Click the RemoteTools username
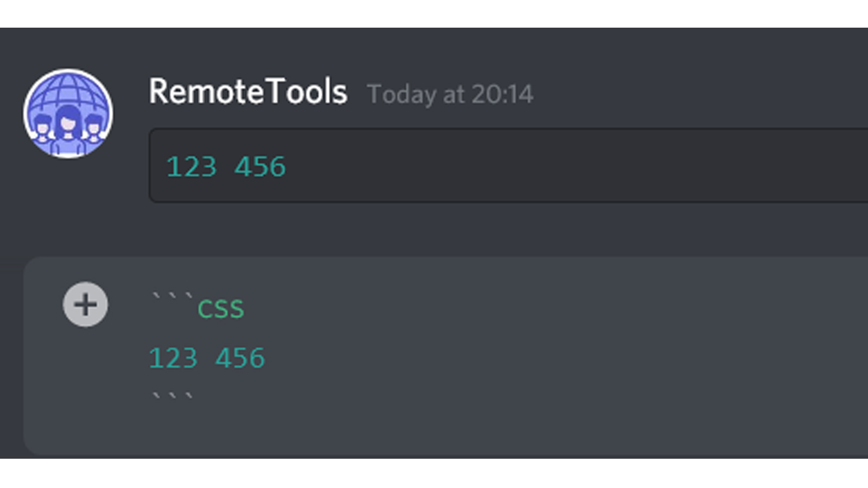 click(x=248, y=91)
